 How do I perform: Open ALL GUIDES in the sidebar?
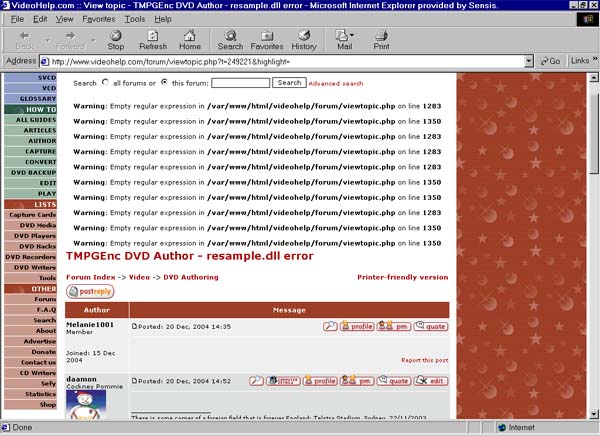tap(31, 120)
